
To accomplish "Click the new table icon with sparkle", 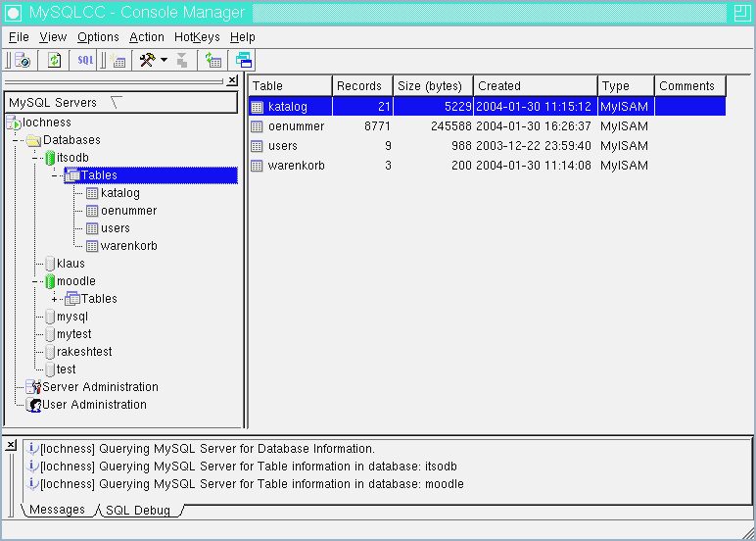I will pyautogui.click(x=118, y=61).
